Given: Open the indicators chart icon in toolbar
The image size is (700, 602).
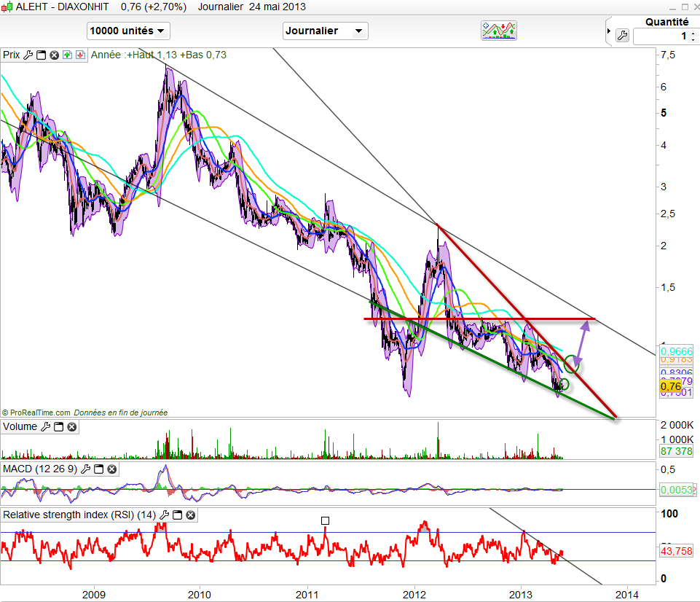Looking at the screenshot, I should coord(499,31).
